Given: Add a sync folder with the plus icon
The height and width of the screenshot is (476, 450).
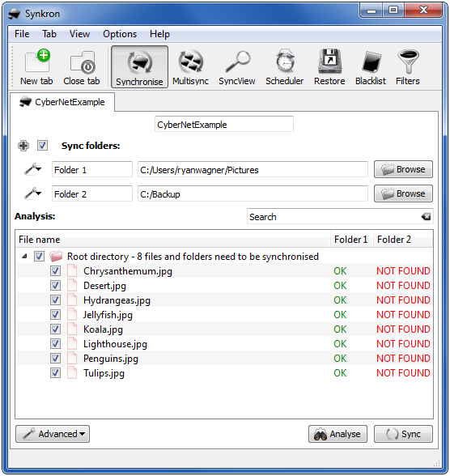Looking at the screenshot, I should point(23,146).
